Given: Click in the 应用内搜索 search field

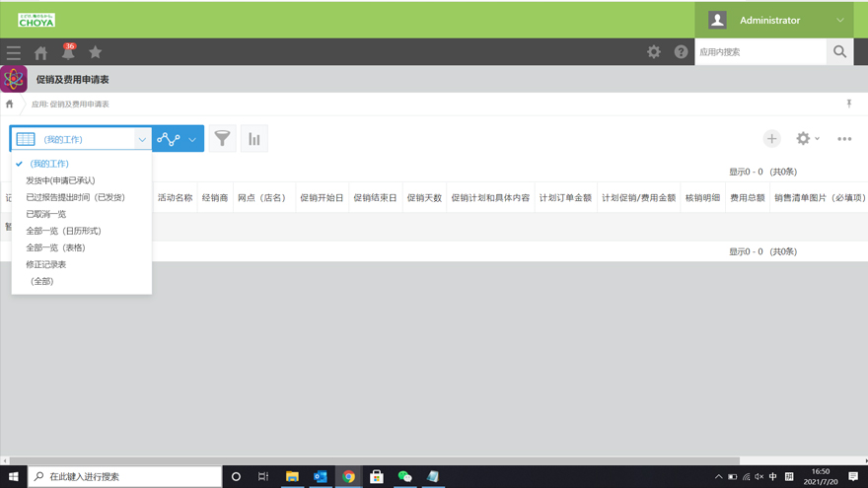Looking at the screenshot, I should (760, 52).
